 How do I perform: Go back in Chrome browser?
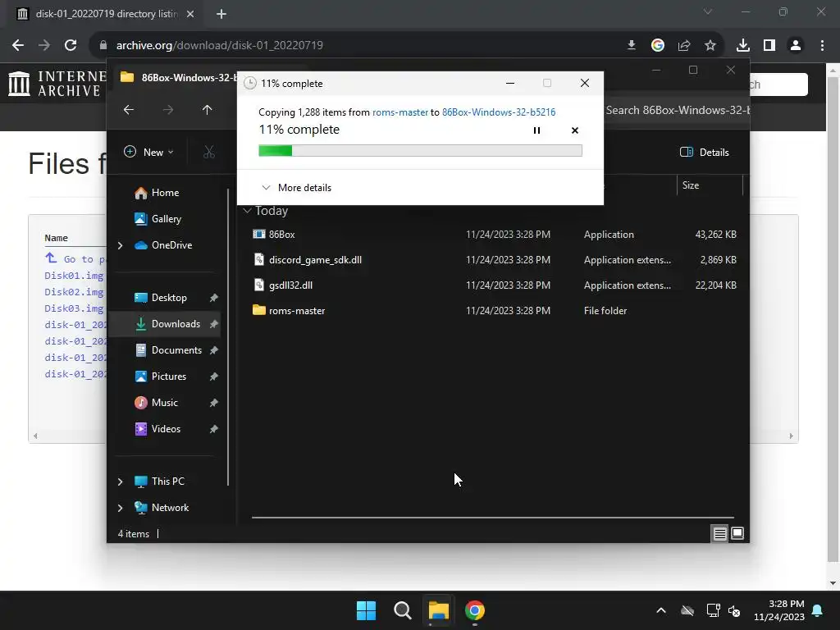pyautogui.click(x=18, y=45)
